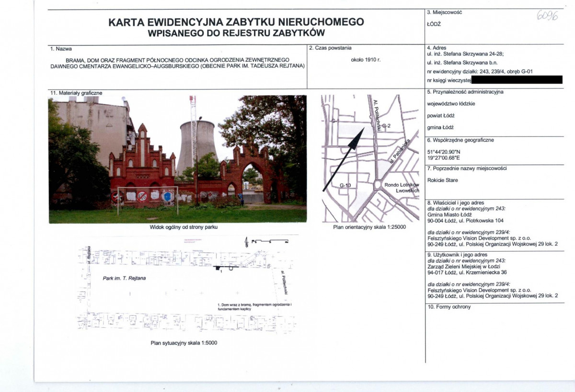Click the caption 'Plan orientacyjny skala 1:25000'
Screen dimensions: 575x392
pos(369,227)
